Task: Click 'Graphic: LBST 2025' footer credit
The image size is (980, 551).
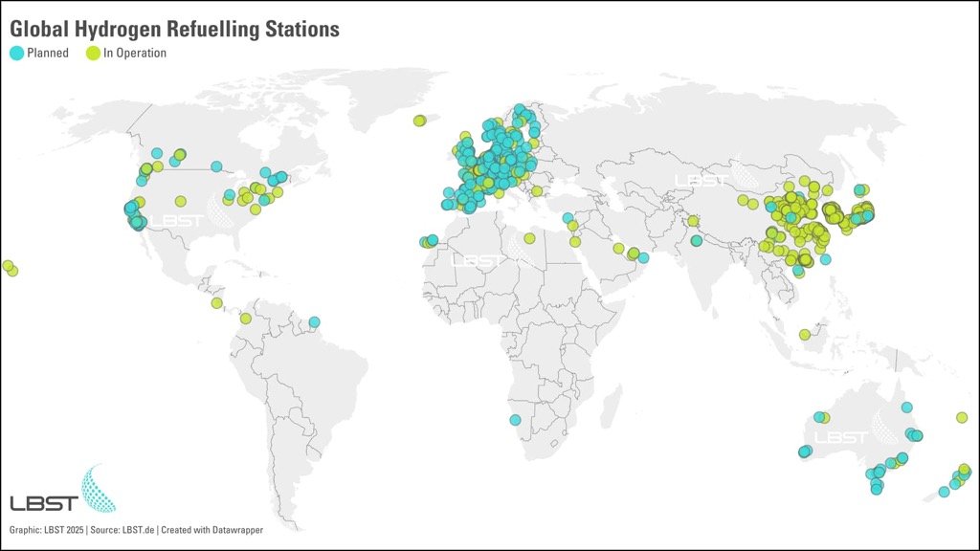Action: pos(46,530)
